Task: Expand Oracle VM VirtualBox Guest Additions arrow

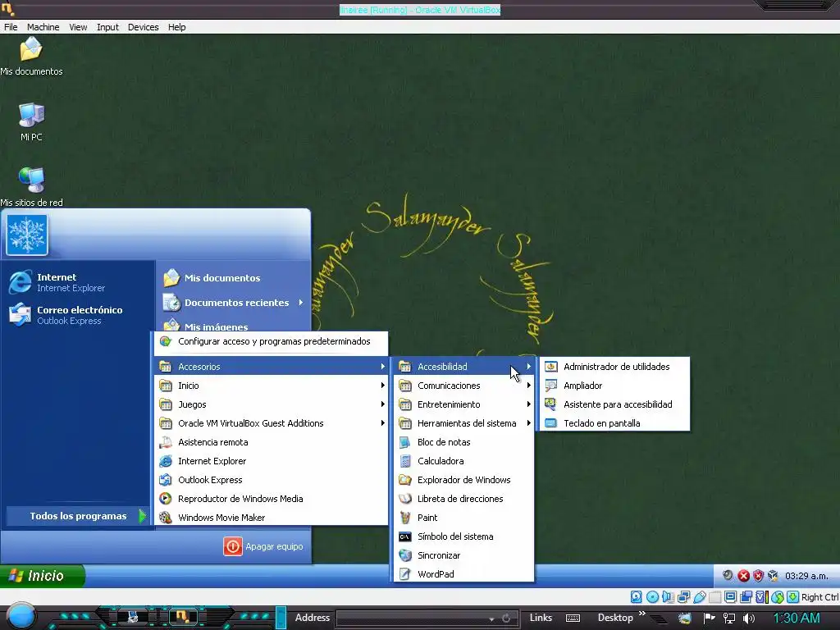Action: click(382, 423)
